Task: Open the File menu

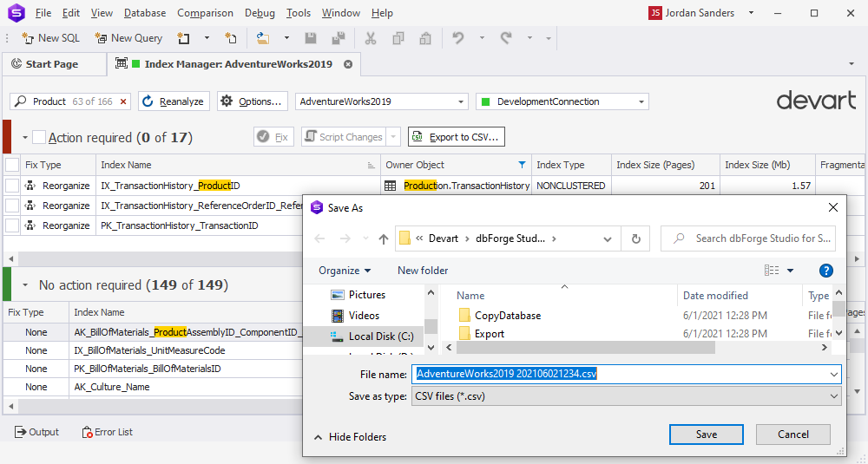Action: (43, 13)
